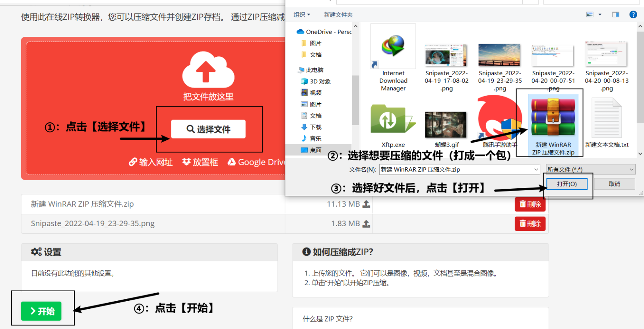Expand the file name history dropdown arrow

click(x=536, y=169)
